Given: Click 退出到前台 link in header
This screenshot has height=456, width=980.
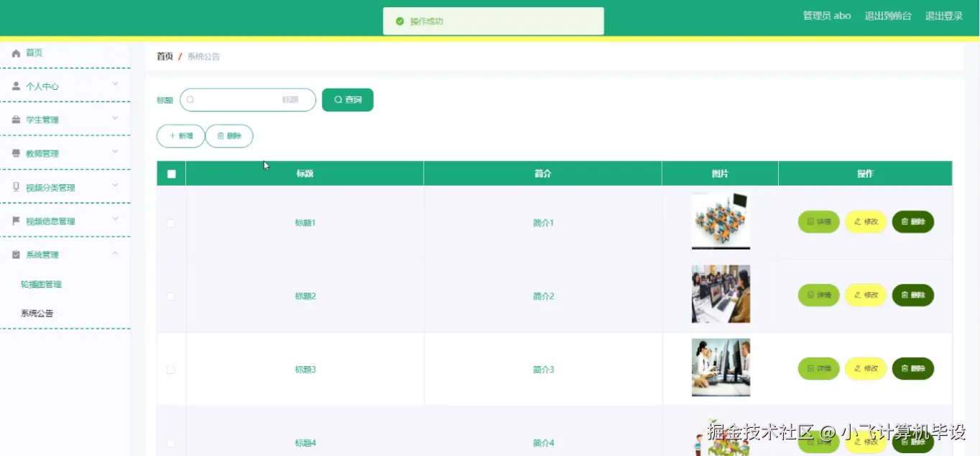Looking at the screenshot, I should pyautogui.click(x=888, y=16).
